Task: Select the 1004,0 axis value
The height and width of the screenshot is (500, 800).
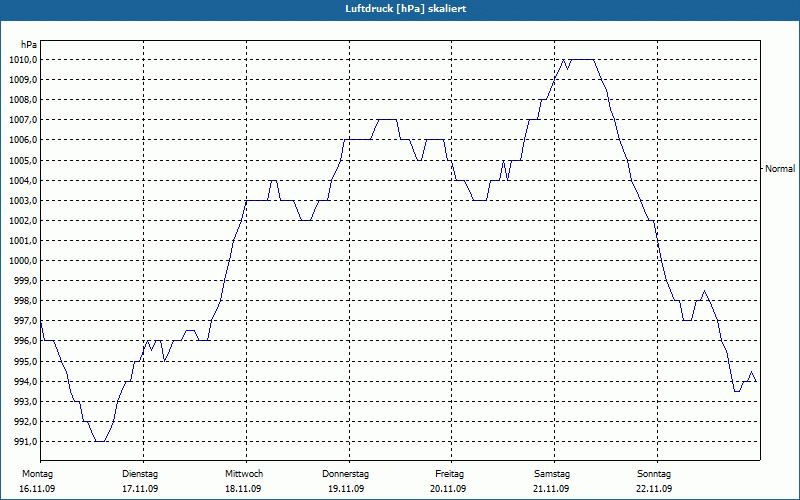Action: click(22, 181)
